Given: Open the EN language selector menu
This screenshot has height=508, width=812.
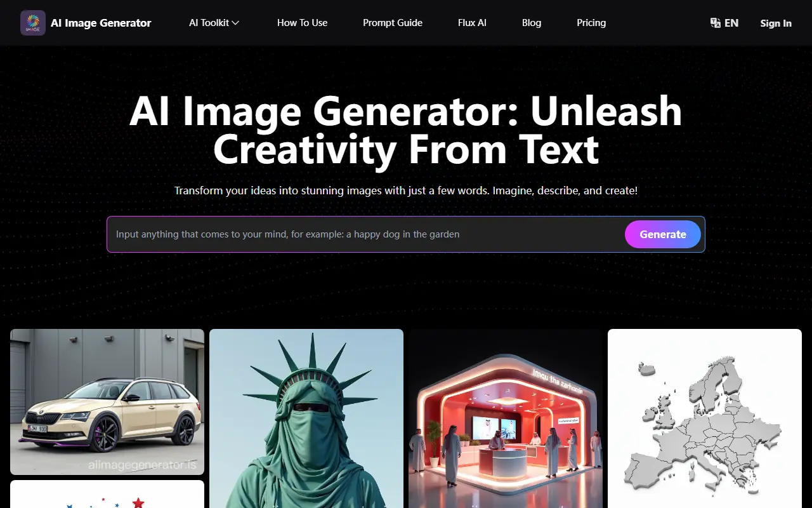Looking at the screenshot, I should [x=723, y=22].
